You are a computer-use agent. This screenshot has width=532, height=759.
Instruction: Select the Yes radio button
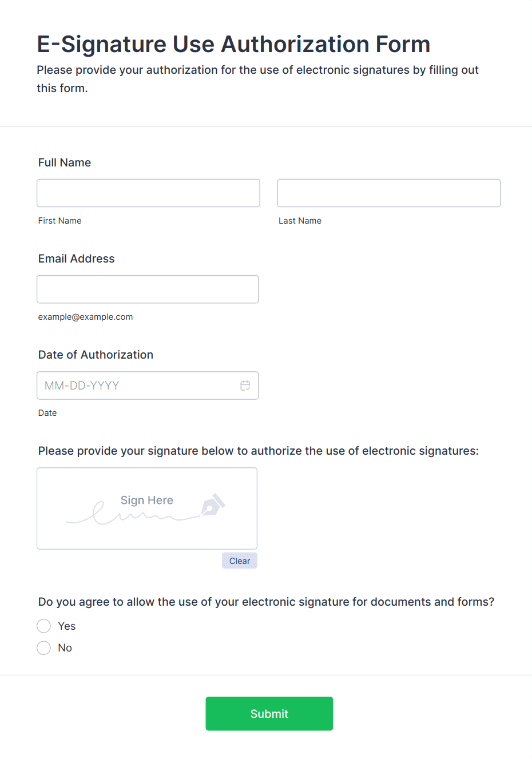(x=44, y=626)
